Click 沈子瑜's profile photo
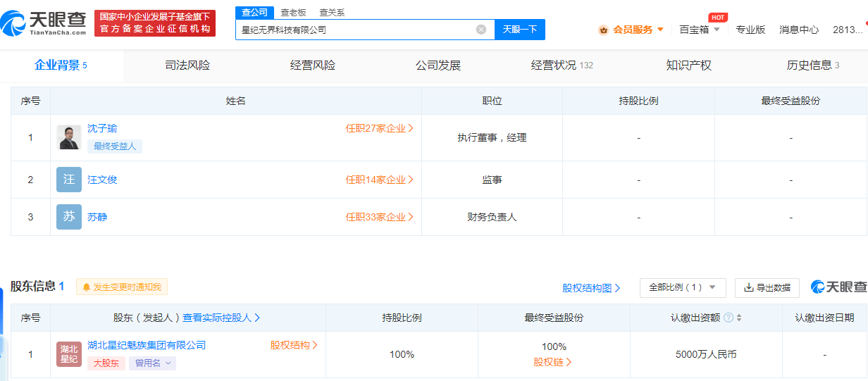This screenshot has height=381, width=868. click(69, 137)
